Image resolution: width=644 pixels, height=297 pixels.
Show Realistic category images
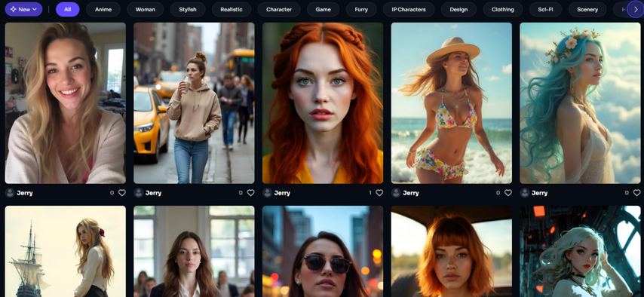pyautogui.click(x=232, y=9)
